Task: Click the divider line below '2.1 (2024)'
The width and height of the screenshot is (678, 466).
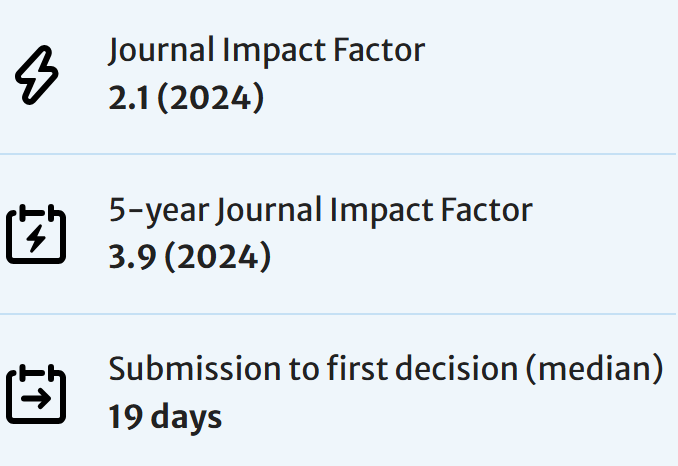Action: pyautogui.click(x=339, y=155)
